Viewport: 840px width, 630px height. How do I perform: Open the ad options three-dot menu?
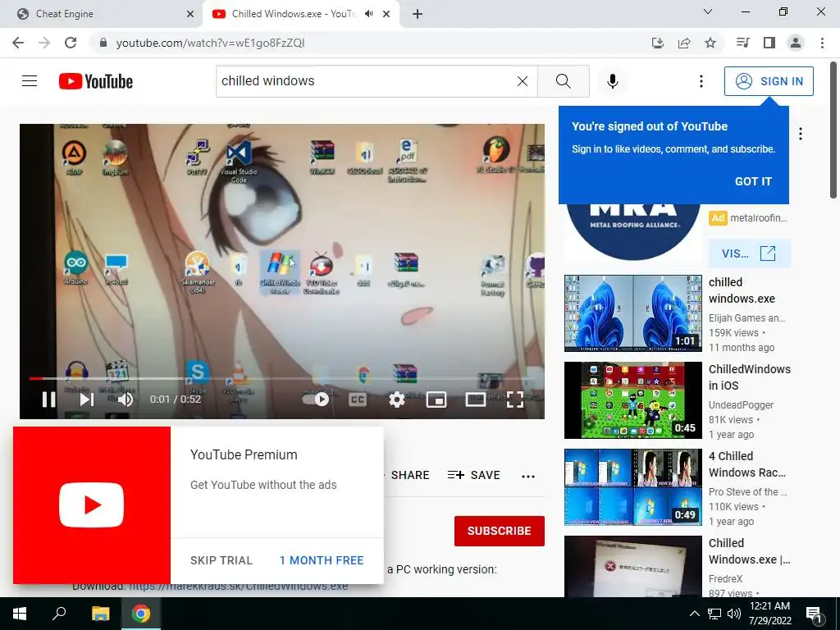[801, 134]
